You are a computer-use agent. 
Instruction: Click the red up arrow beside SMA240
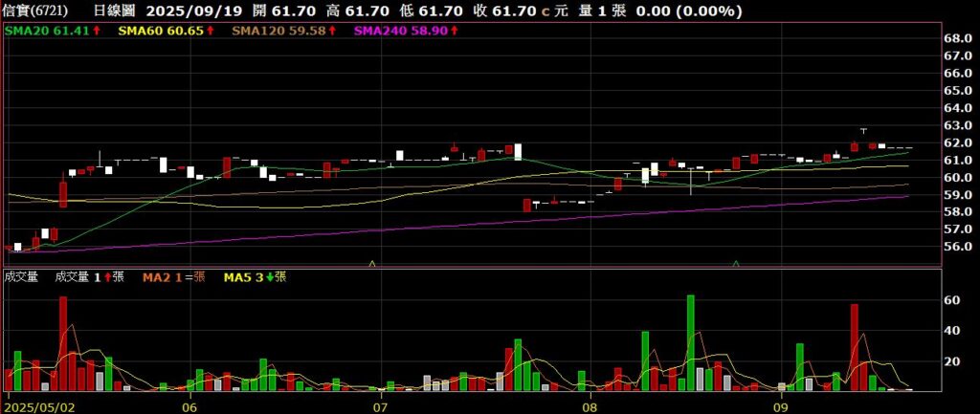tap(454, 32)
